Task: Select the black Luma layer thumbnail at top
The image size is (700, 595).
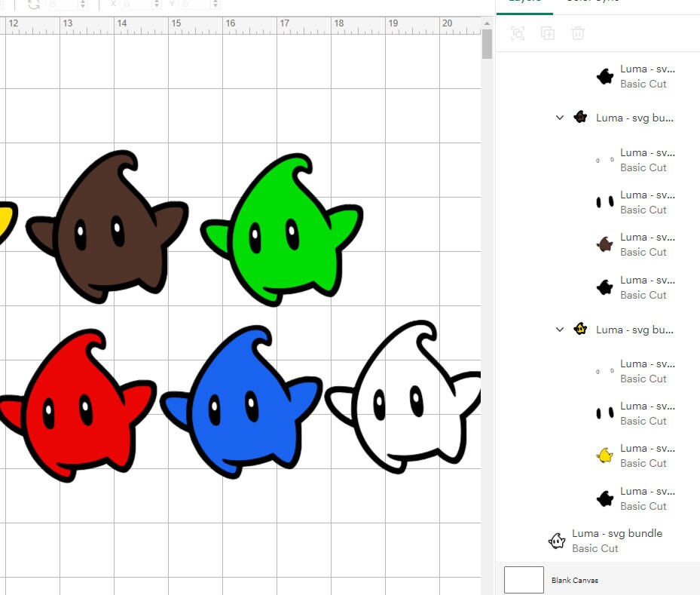Action: tap(605, 76)
